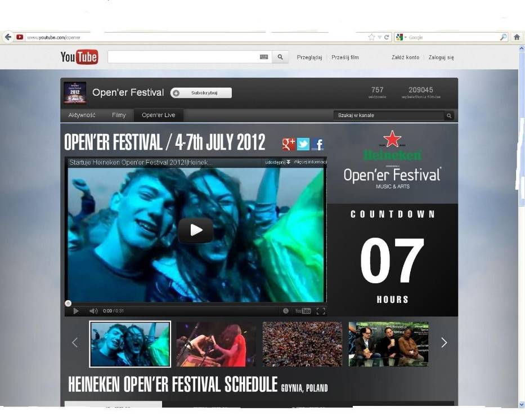
Task: Click the YouTube logo in player controls
Action: pyautogui.click(x=303, y=311)
